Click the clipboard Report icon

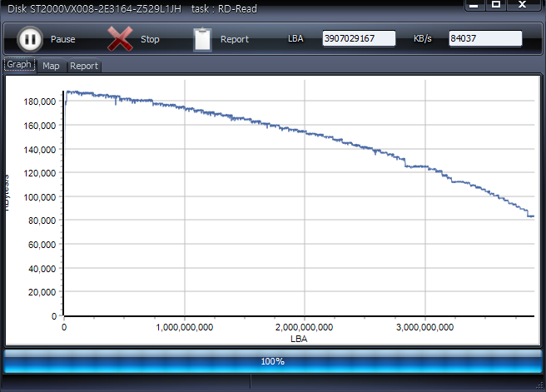[202, 39]
